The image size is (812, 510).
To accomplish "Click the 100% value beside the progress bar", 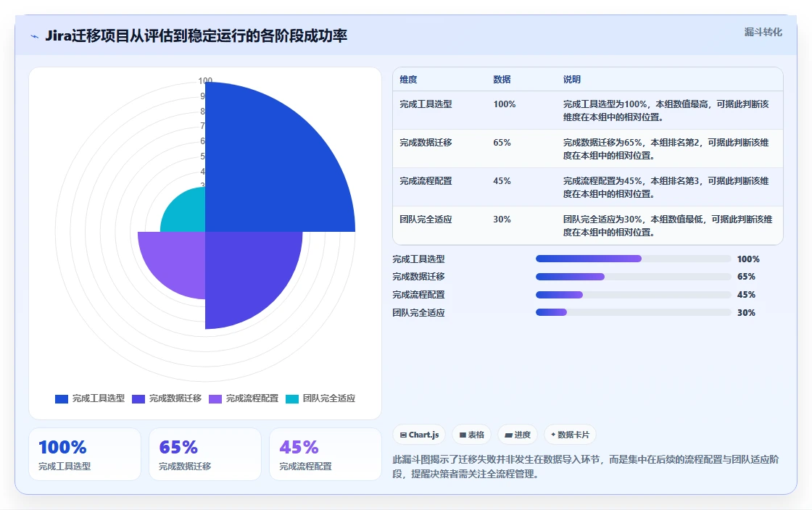I will pyautogui.click(x=748, y=259).
